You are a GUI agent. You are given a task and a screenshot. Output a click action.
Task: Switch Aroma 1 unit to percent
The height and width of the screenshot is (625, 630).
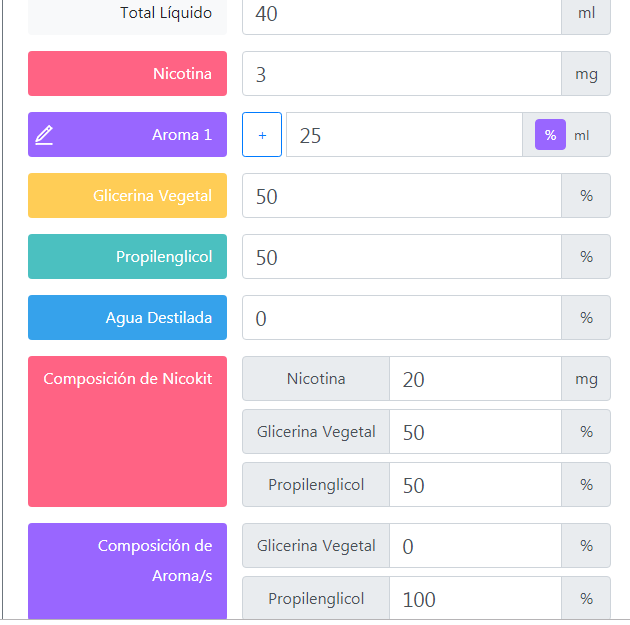550,135
